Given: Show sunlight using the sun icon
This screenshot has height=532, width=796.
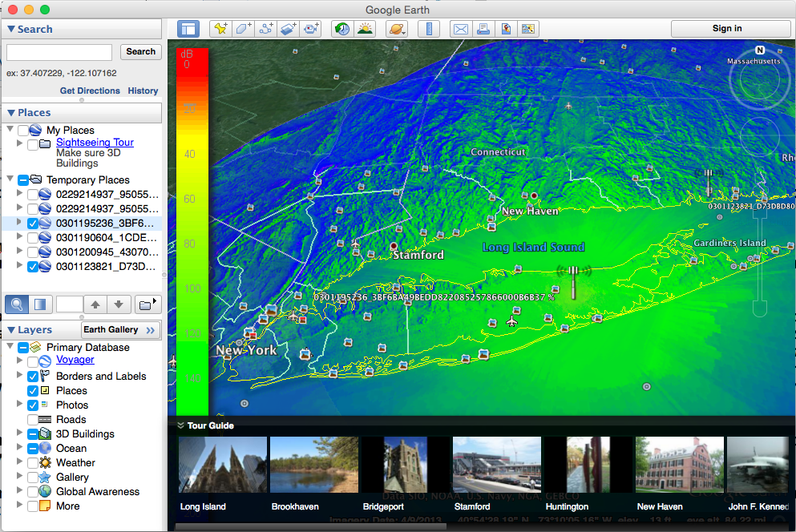Looking at the screenshot, I should tap(364, 28).
